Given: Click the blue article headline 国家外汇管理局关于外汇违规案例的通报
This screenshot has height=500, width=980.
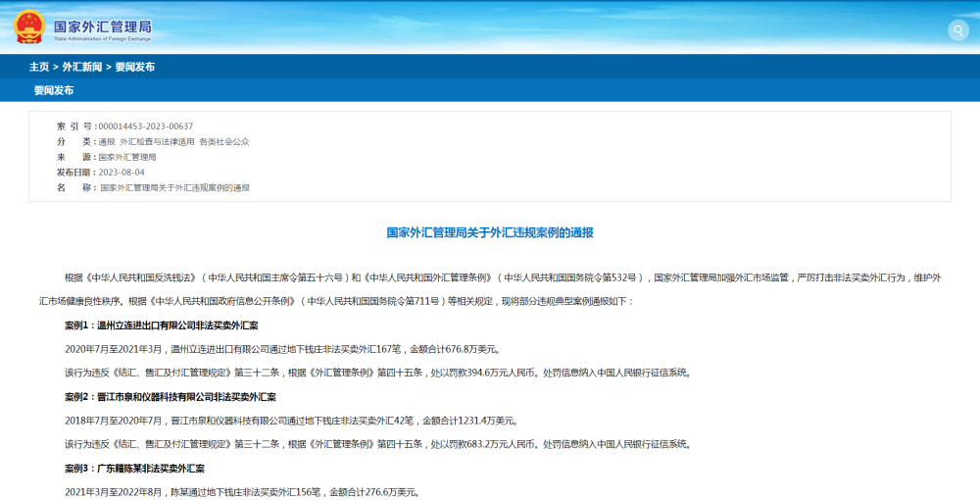Looking at the screenshot, I should (490, 233).
